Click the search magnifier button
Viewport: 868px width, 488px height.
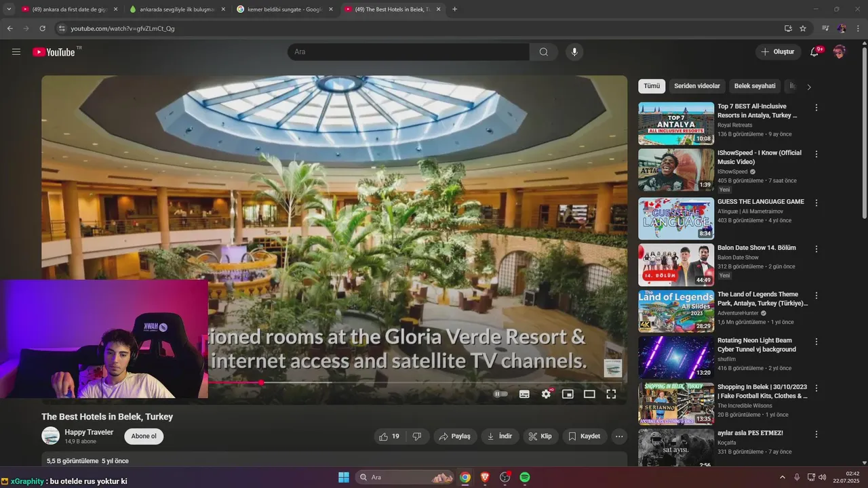[x=544, y=52]
